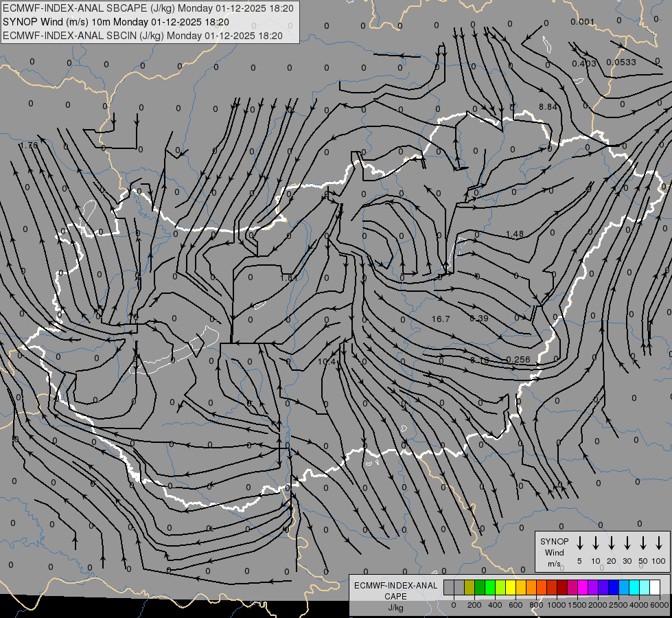The width and height of the screenshot is (672, 618).
Task: Click the 100 m/s wind arrow in SYNOP legend
Action: click(x=659, y=543)
